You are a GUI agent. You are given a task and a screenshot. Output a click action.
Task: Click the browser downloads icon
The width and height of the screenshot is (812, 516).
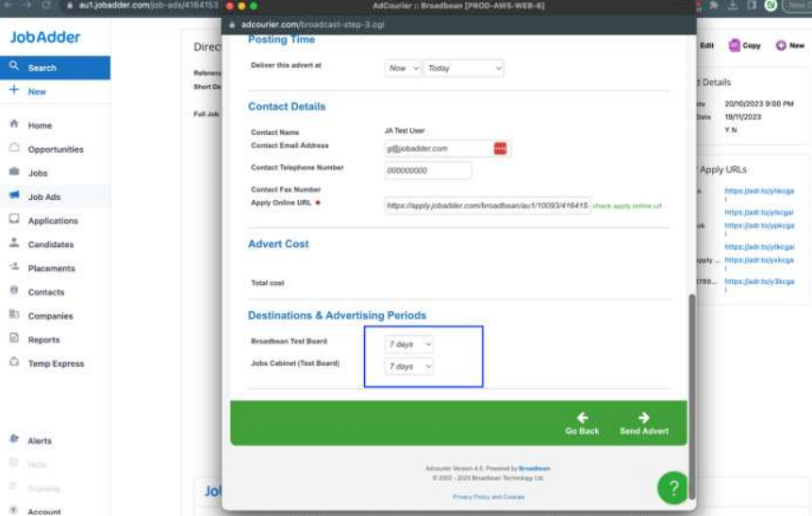click(x=733, y=6)
